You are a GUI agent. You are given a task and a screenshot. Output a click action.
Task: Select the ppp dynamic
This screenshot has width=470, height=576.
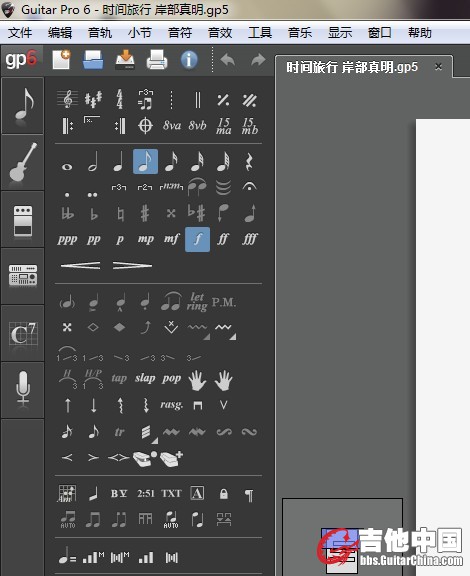point(67,240)
